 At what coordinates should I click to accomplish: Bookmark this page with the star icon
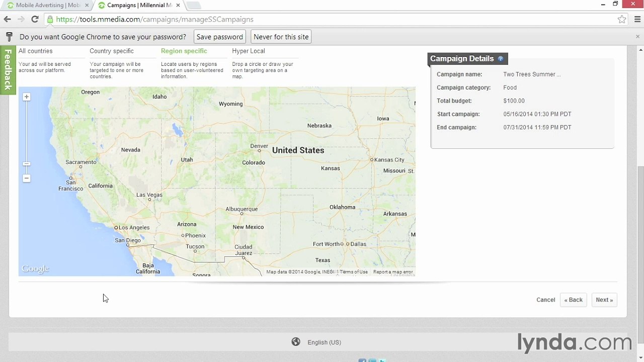622,19
